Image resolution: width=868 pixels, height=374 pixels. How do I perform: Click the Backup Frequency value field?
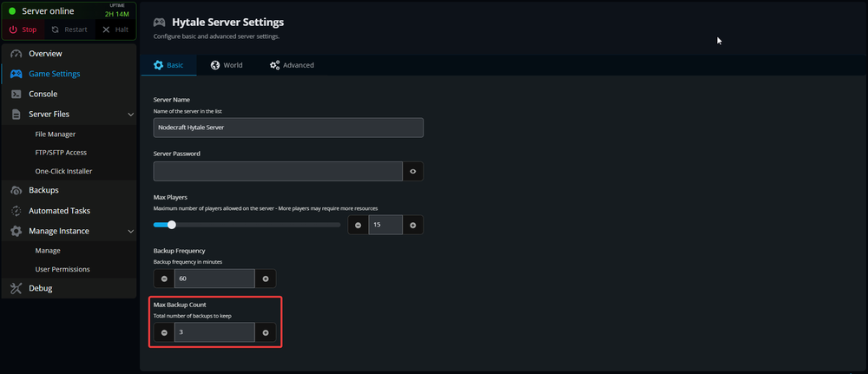(214, 279)
